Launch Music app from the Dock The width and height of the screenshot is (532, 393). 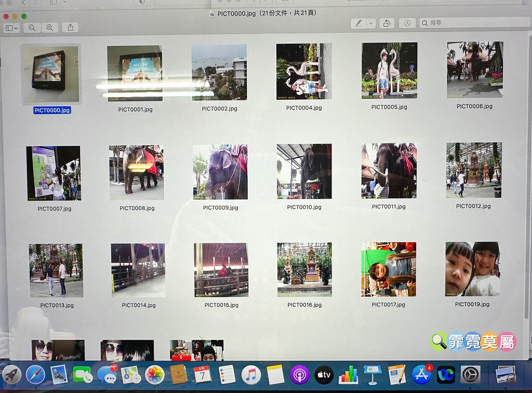251,374
